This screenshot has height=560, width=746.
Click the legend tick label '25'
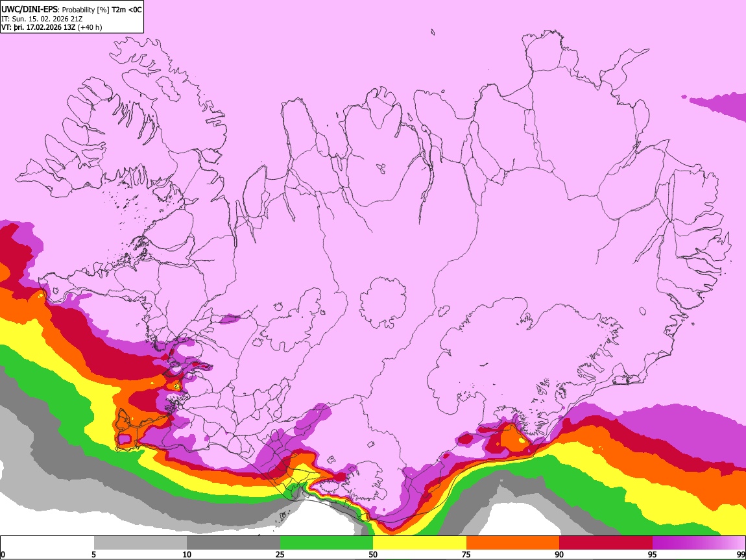pyautogui.click(x=280, y=555)
